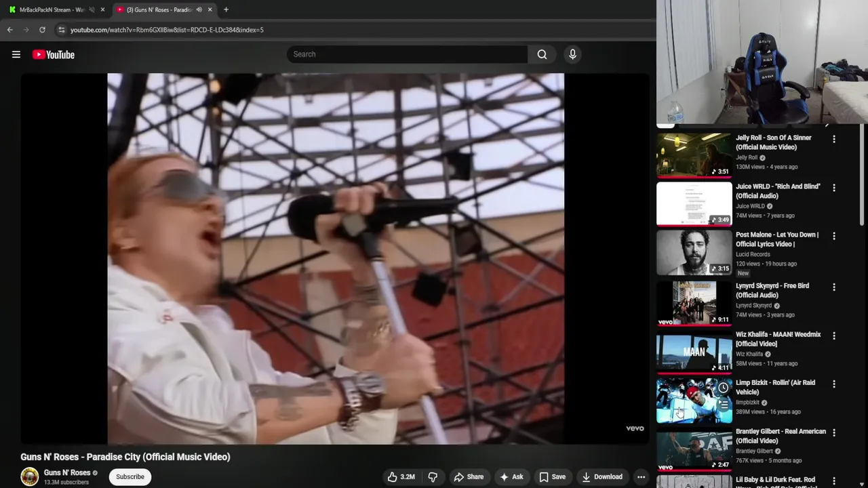Click the video title Paradise City heading
Viewport: 868px width, 488px height.
coord(125,457)
